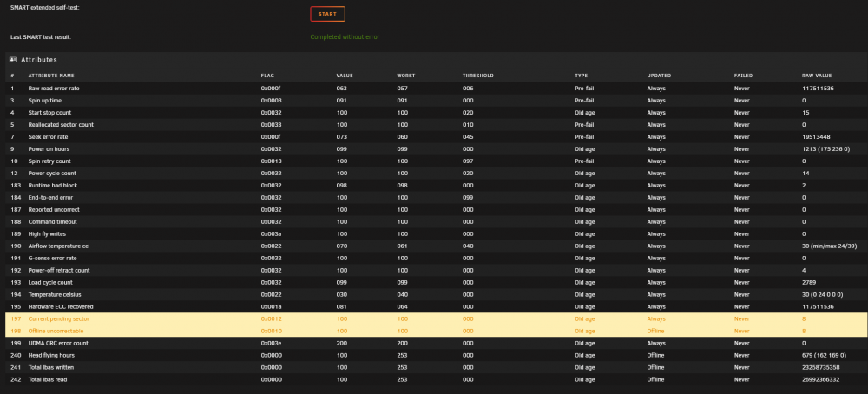Start the SMART extended self-test
This screenshot has width=868, height=394.
(327, 14)
